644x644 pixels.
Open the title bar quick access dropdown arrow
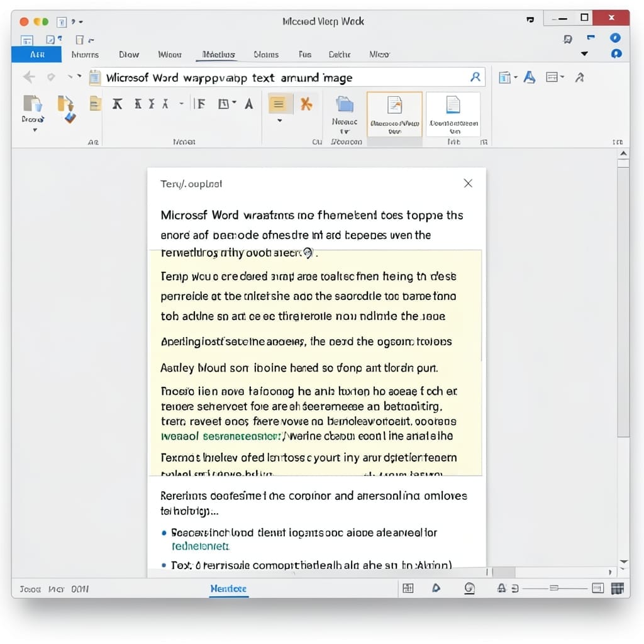click(x=80, y=22)
